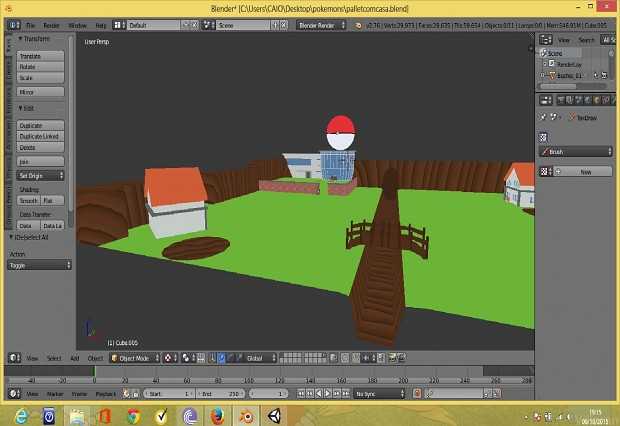Viewport: 620px width, 426px height.
Task: Click the properties editor type icon
Action: pos(545,102)
